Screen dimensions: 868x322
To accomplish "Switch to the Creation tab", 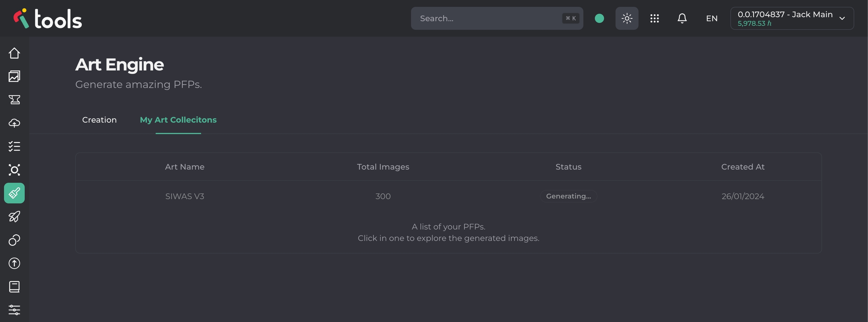I will (x=99, y=120).
